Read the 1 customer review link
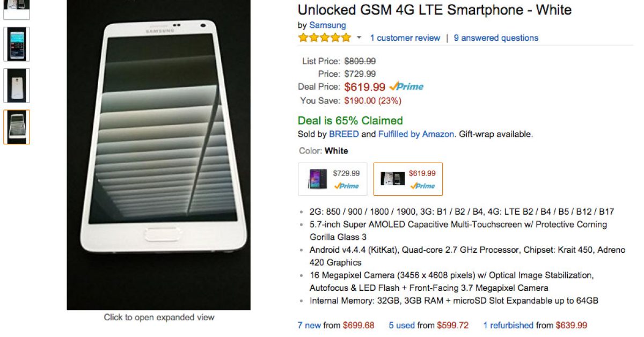Image resolution: width=644 pixels, height=337 pixels. pyautogui.click(x=405, y=38)
